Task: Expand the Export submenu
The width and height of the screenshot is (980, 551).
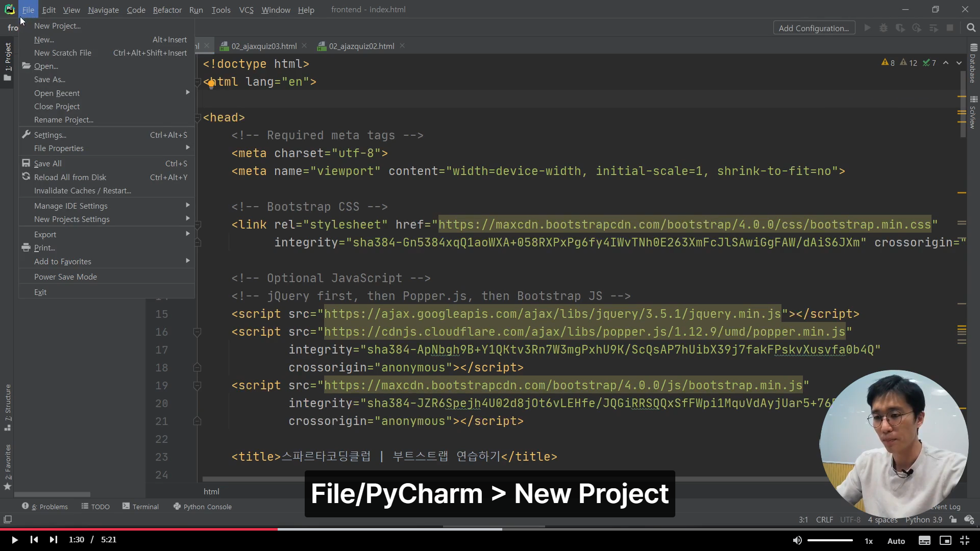Action: (x=107, y=234)
